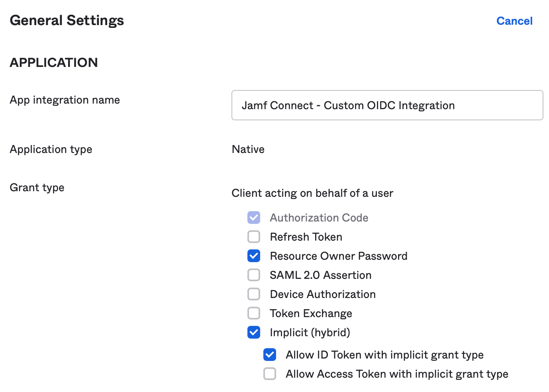This screenshot has width=549, height=392.
Task: Click the 'App integration name' field label
Action: [x=65, y=100]
